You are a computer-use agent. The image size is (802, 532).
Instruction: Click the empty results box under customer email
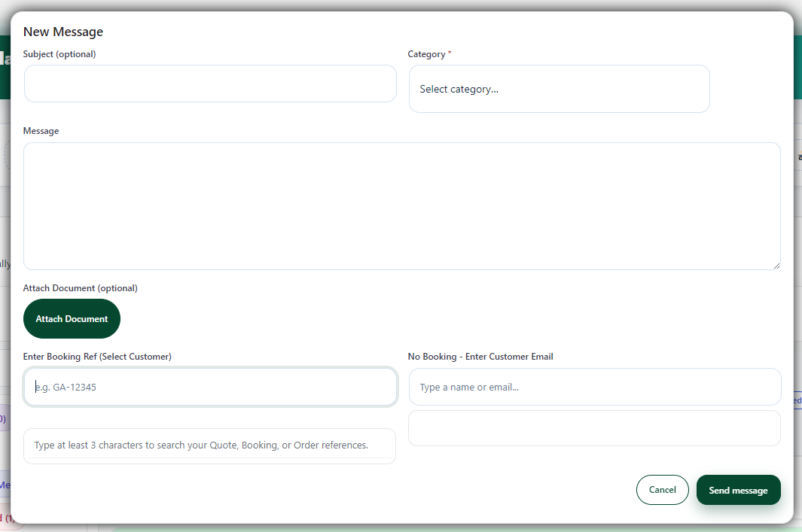[x=594, y=428]
